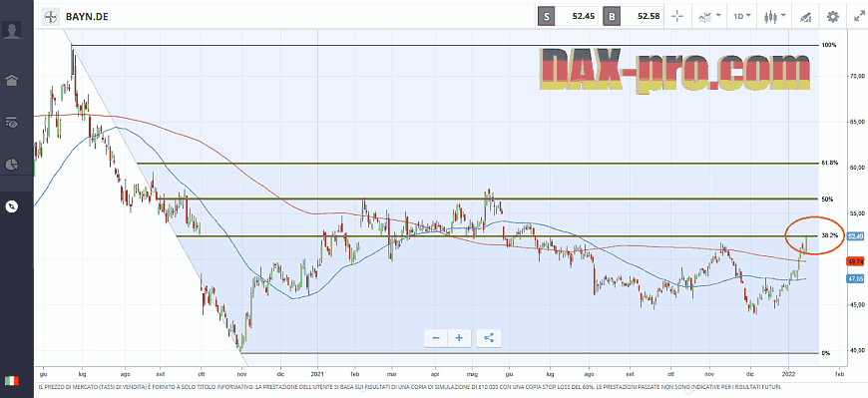Click the 60,00 price axis label

coord(857,168)
